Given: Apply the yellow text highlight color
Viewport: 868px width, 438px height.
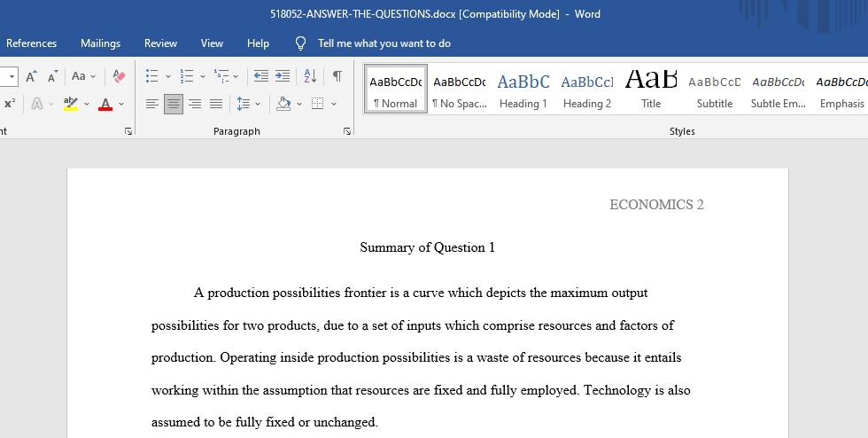Looking at the screenshot, I should click(70, 104).
